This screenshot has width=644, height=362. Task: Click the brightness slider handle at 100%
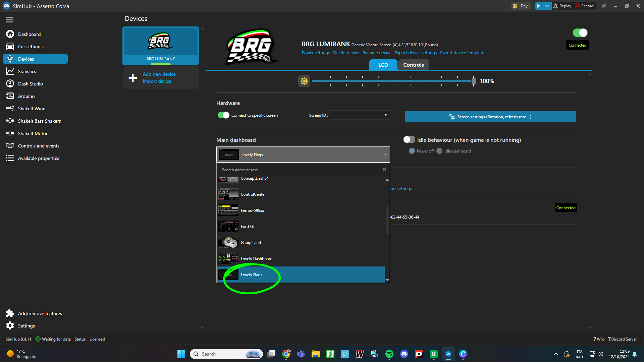tap(473, 81)
